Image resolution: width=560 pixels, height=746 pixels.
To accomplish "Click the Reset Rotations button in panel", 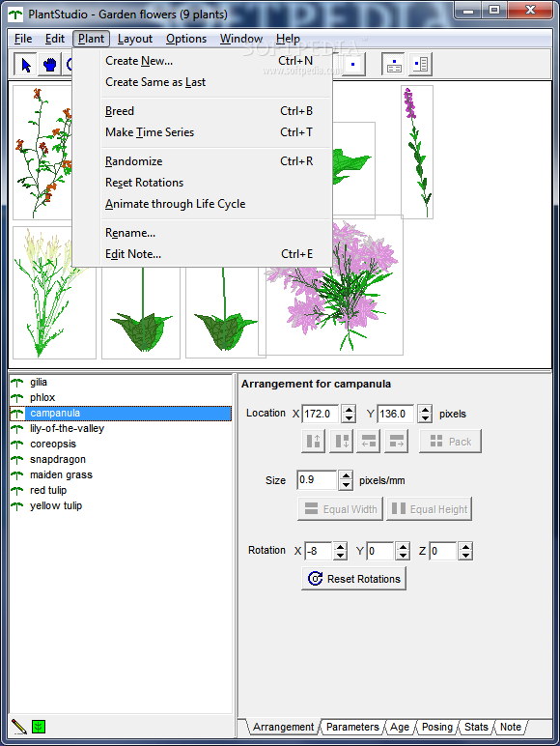I will tap(353, 579).
